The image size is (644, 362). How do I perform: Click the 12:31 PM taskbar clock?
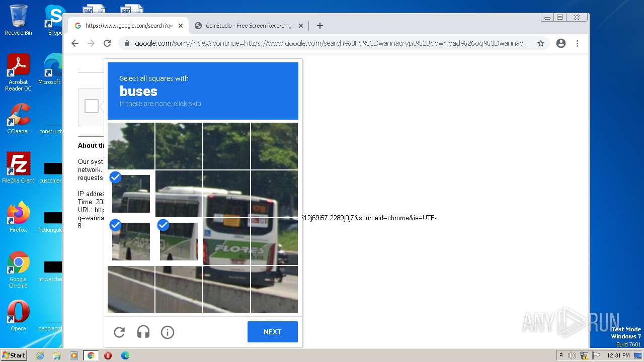click(x=618, y=355)
